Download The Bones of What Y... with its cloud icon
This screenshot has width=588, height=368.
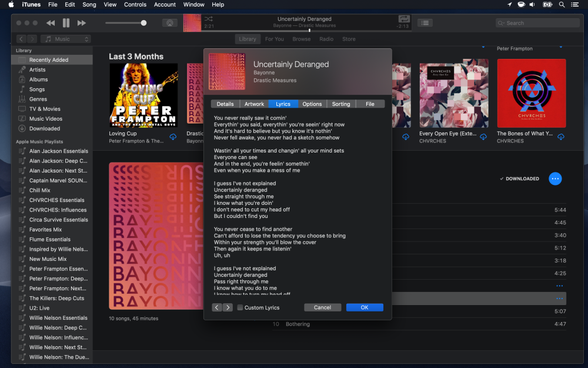pyautogui.click(x=561, y=137)
